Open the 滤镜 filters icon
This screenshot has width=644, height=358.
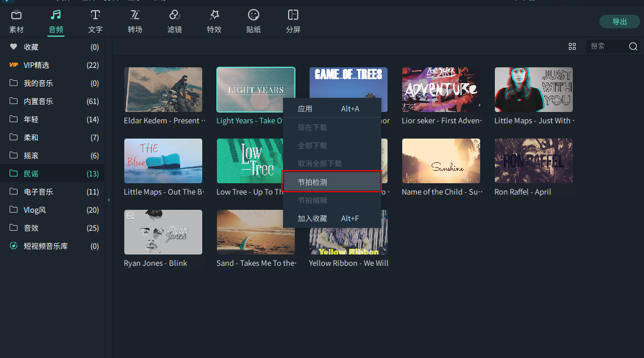[175, 15]
